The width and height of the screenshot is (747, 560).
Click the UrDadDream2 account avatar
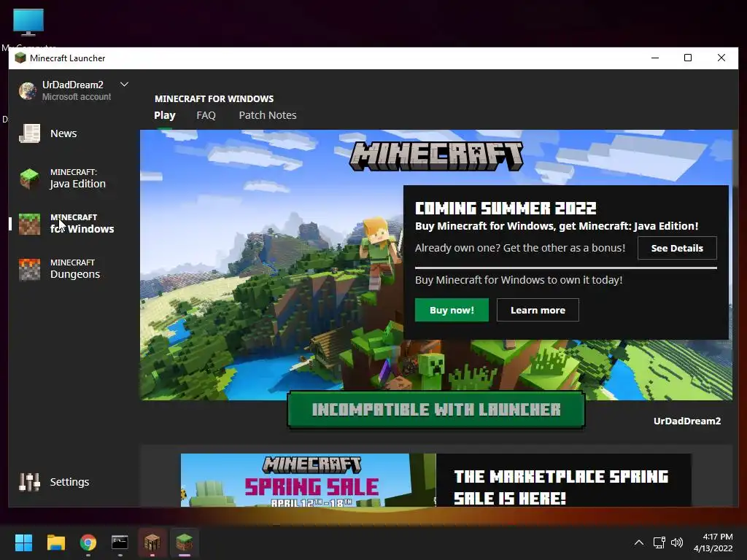(28, 90)
